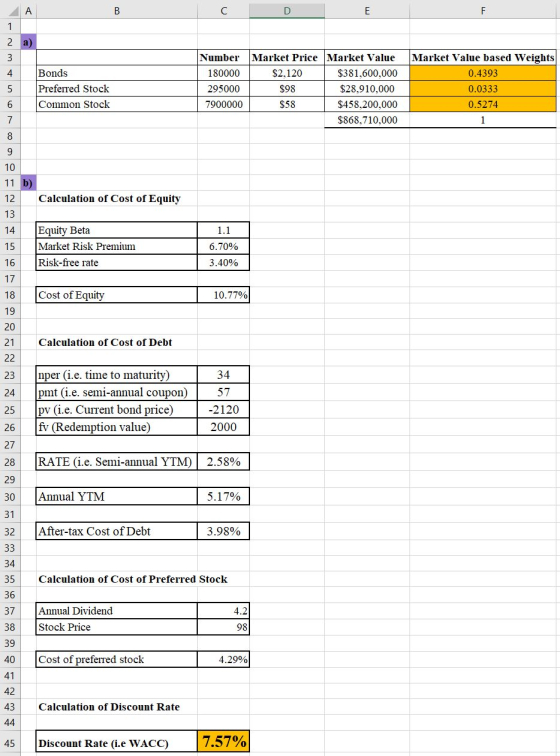Click bond market price $2,120

(287, 73)
